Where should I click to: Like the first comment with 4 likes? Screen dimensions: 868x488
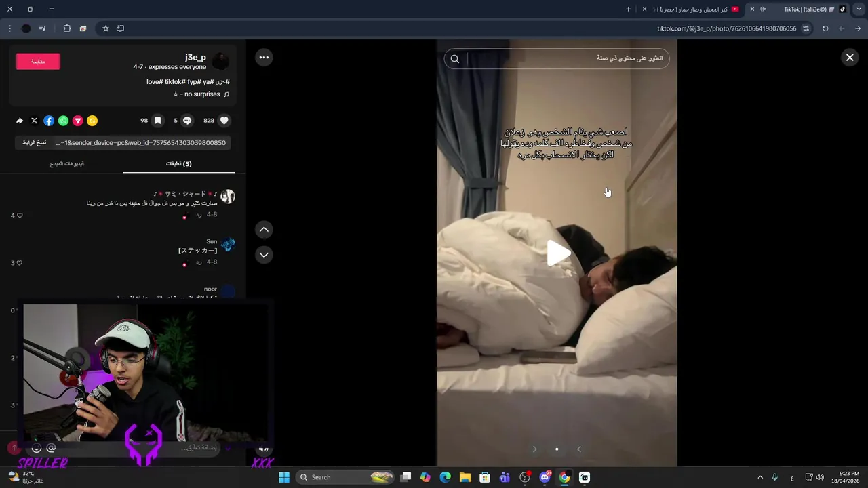pos(20,216)
